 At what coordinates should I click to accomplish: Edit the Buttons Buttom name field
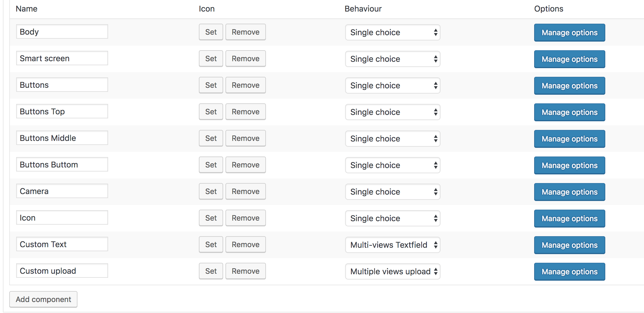click(x=62, y=165)
